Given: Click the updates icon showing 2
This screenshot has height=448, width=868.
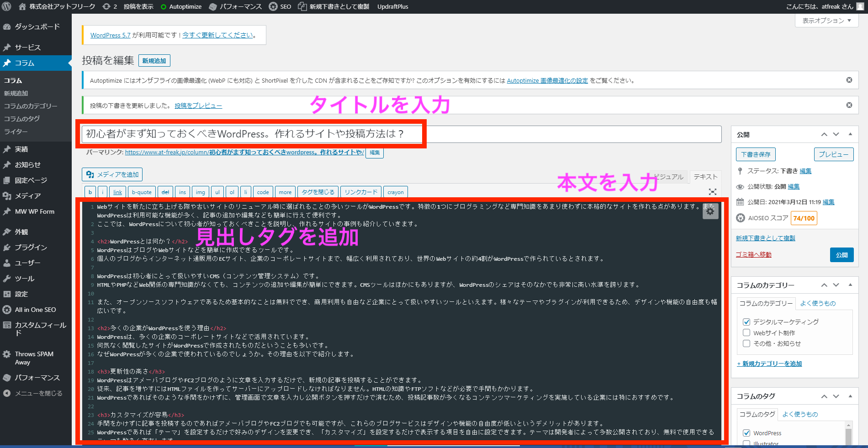Looking at the screenshot, I should (110, 6).
